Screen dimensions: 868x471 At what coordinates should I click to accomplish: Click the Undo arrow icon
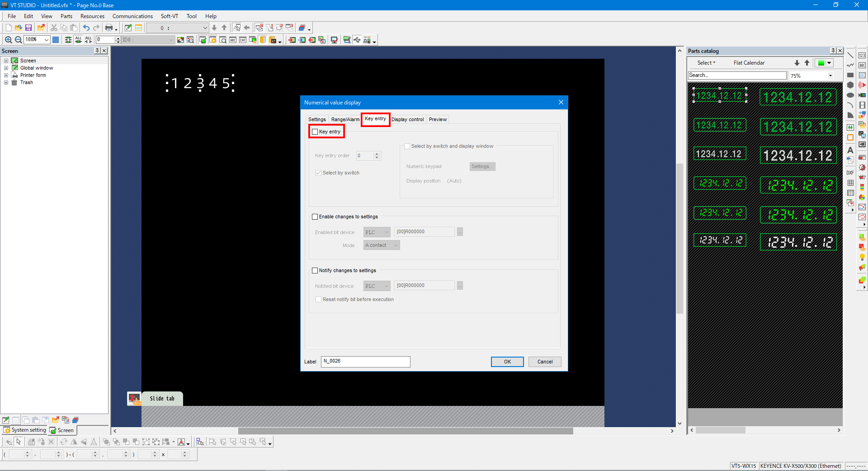(x=86, y=28)
